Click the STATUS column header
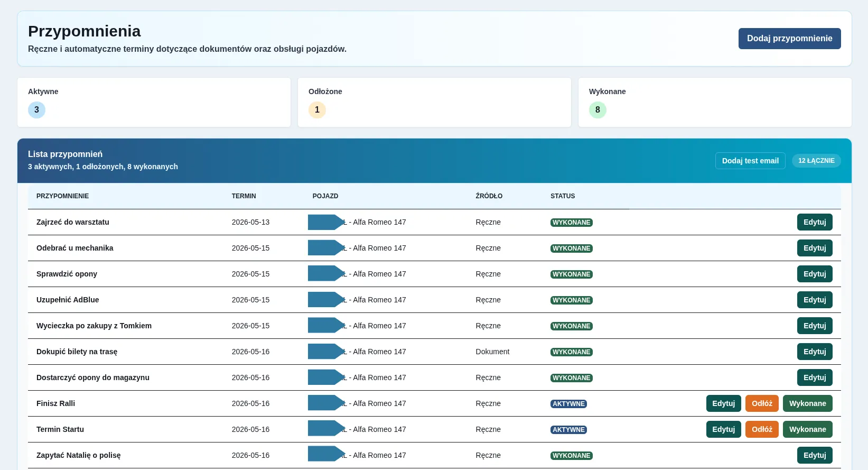The width and height of the screenshot is (868, 470). [563, 196]
